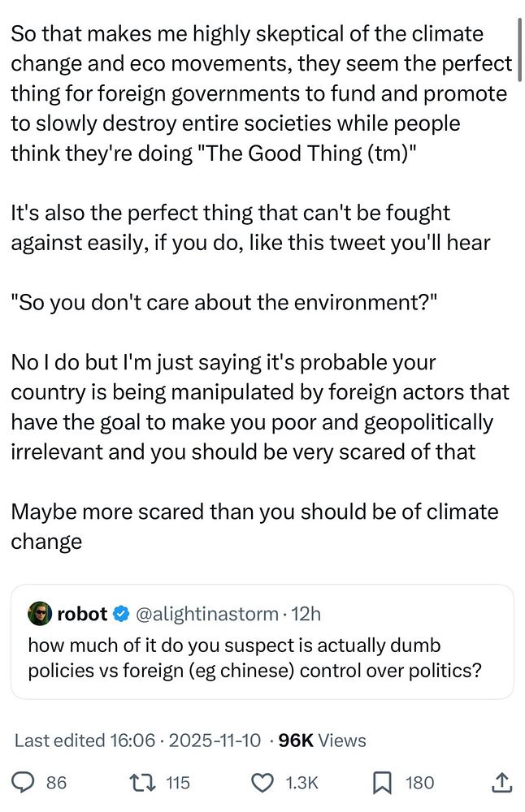Like the tweet with the heart icon
525x812 pixels.
click(x=262, y=783)
